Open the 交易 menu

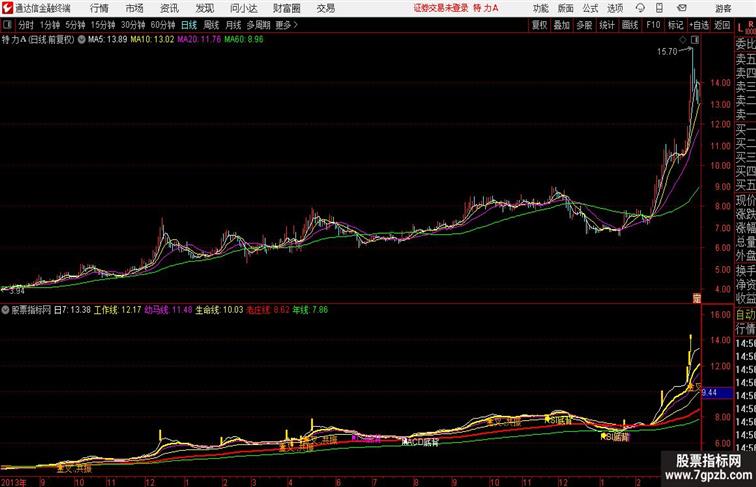pos(326,8)
